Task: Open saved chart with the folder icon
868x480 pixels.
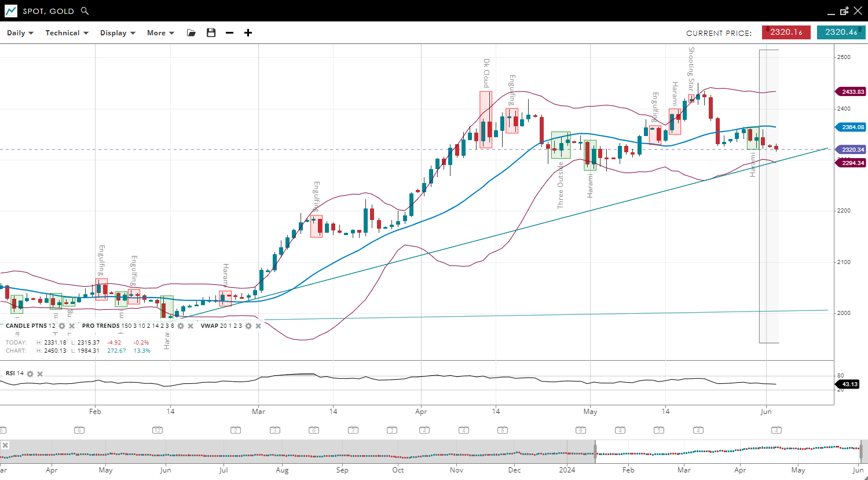Action: [x=191, y=33]
